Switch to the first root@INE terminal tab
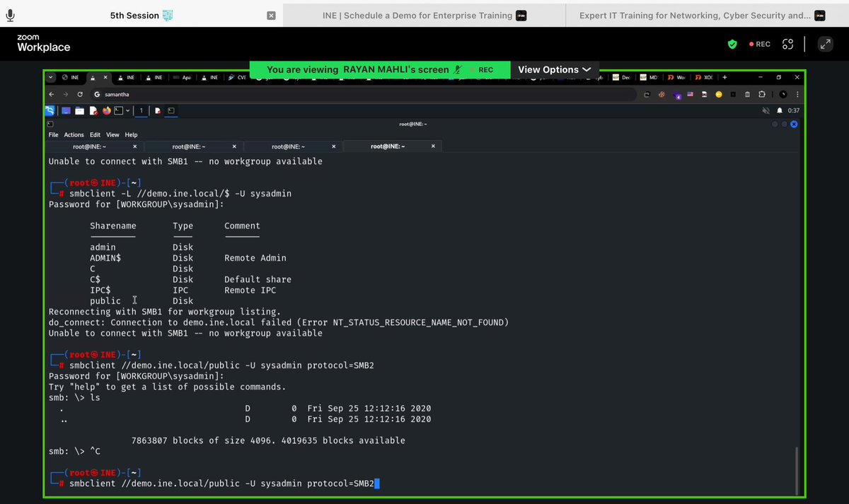The height and width of the screenshot is (504, 849). [x=94, y=146]
